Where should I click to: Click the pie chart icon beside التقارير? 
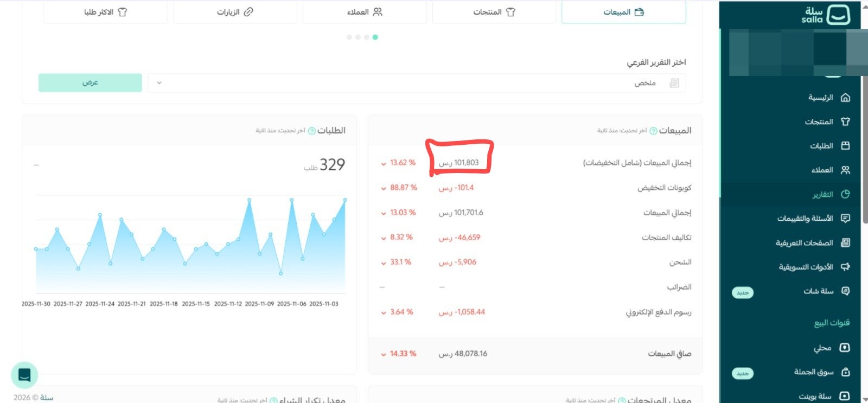click(x=845, y=194)
